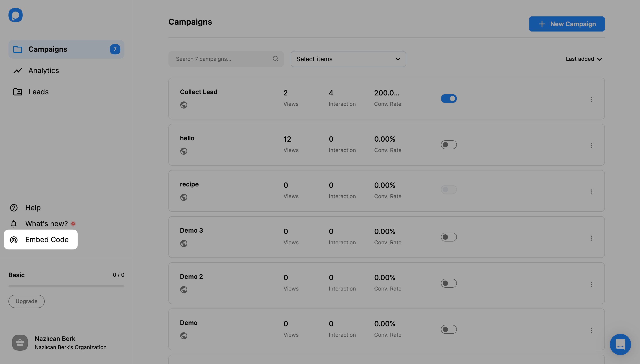Click the globe icon on hello campaign
This screenshot has height=364, width=640.
184,151
